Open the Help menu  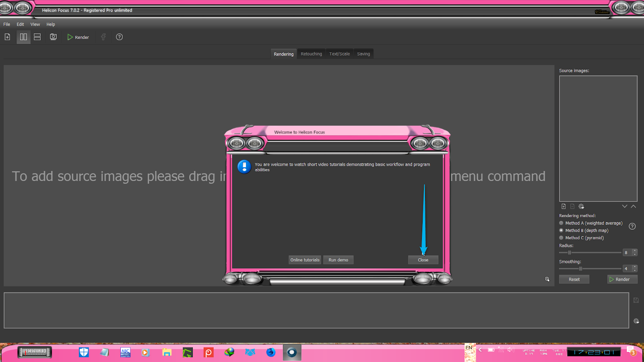coord(51,25)
